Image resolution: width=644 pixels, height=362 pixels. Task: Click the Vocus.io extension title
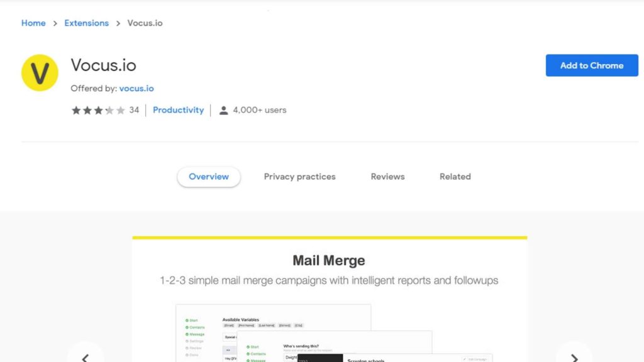pos(103,65)
